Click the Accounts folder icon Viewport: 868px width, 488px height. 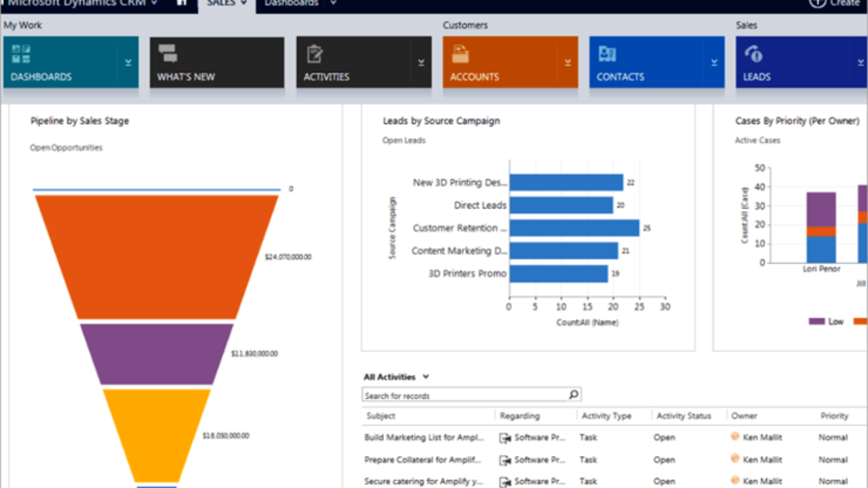(460, 54)
